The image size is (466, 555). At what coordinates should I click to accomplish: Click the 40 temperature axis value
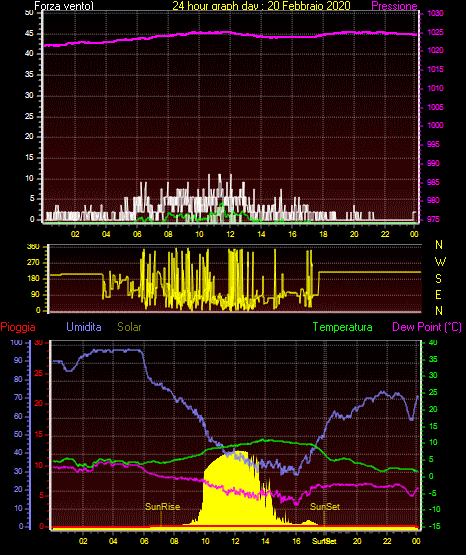click(433, 343)
